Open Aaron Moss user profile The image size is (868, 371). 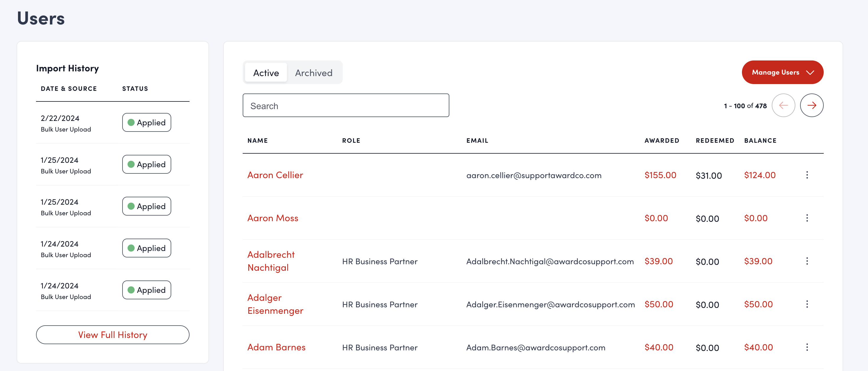click(273, 218)
